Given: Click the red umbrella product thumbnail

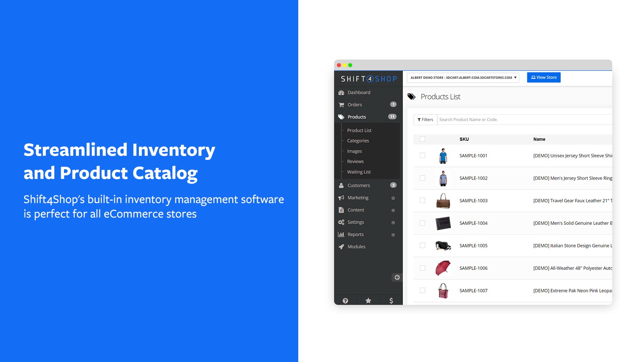Looking at the screenshot, I should [x=443, y=268].
